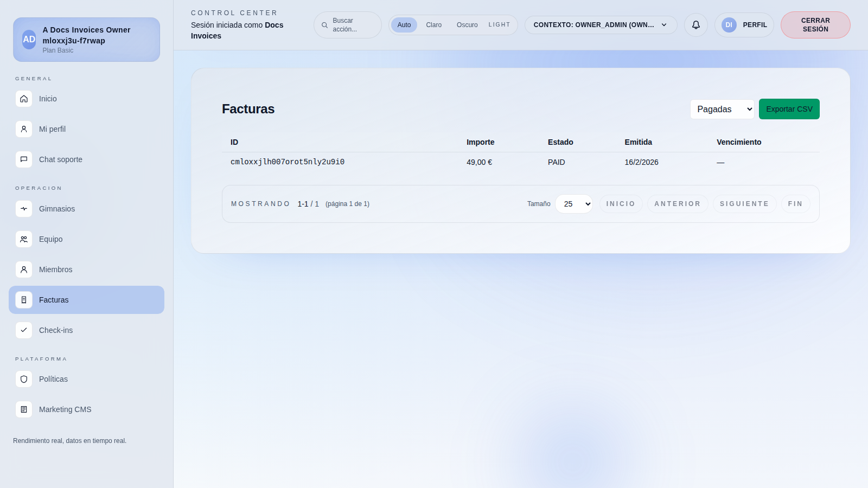Open Facturas in the sidebar

54,300
